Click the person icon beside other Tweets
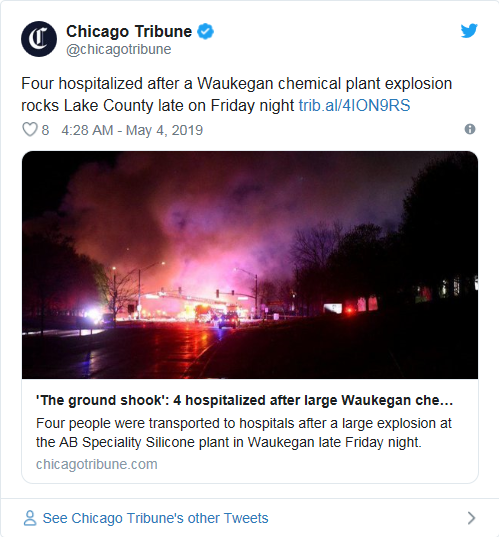The width and height of the screenshot is (499, 537). click(30, 518)
